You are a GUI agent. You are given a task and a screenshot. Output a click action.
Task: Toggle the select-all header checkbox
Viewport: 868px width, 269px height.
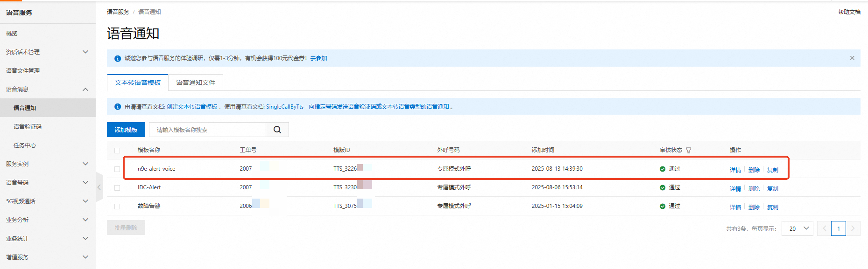(x=117, y=151)
